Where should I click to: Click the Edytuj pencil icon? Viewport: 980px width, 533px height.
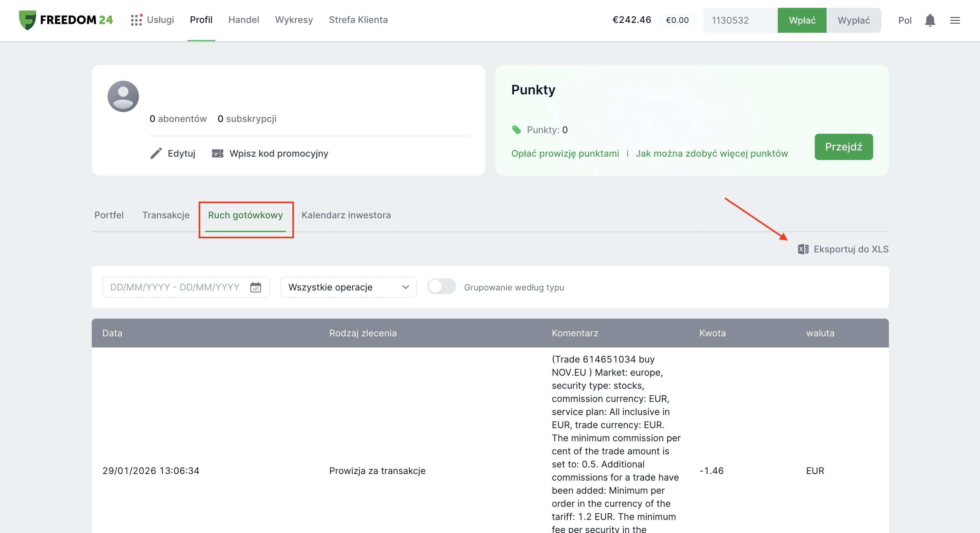click(x=156, y=153)
